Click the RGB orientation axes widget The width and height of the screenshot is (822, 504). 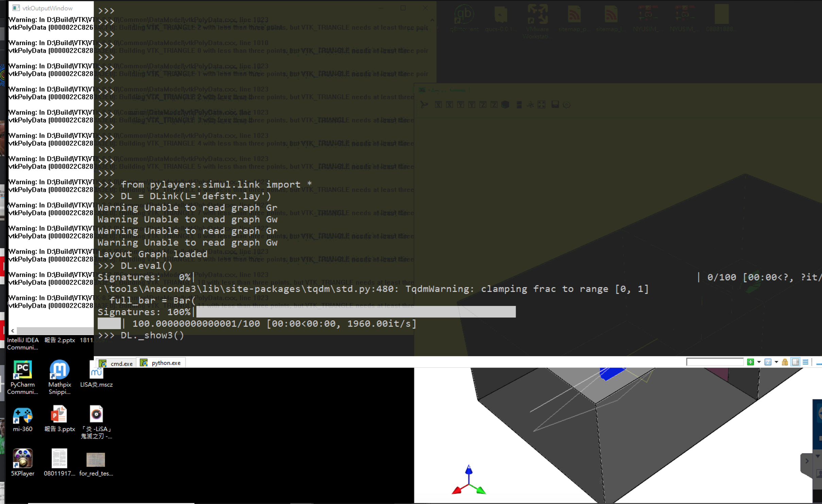(x=469, y=480)
